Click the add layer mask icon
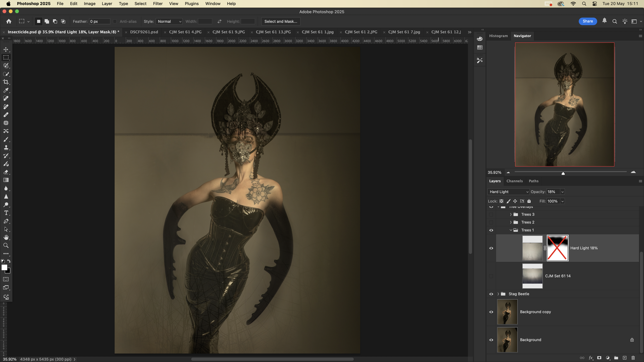The image size is (644, 362). coord(599,358)
